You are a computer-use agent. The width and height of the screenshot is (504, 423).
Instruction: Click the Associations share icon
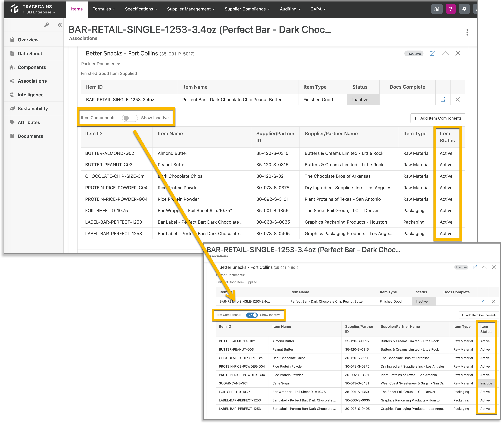click(x=12, y=81)
